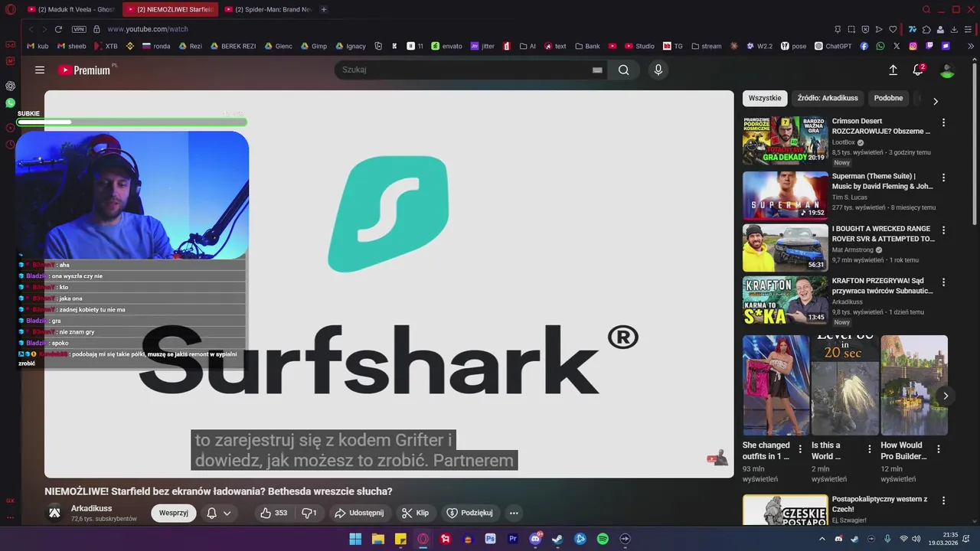Open the account avatar menu
Viewport: 980px width, 551px height.
click(947, 70)
